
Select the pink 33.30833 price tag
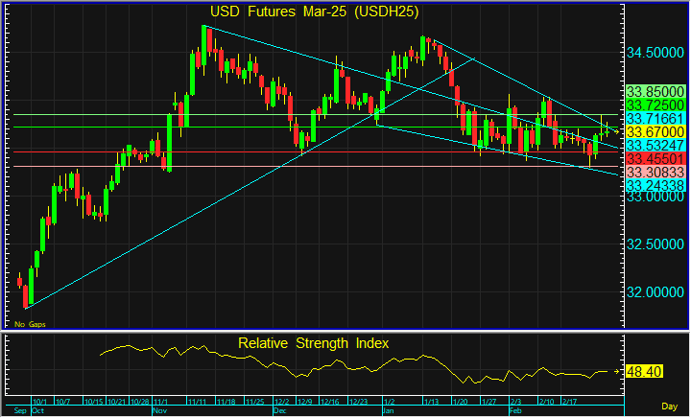tap(655, 172)
